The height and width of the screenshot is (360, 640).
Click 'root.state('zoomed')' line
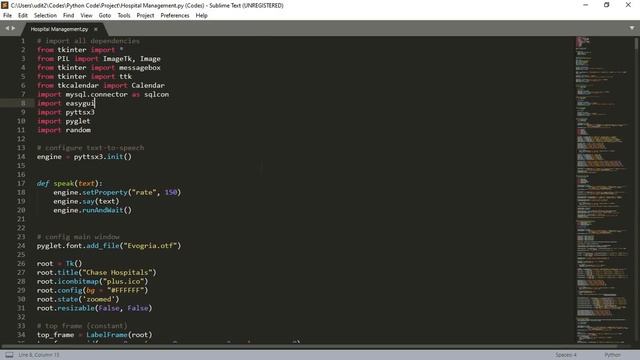click(78, 300)
